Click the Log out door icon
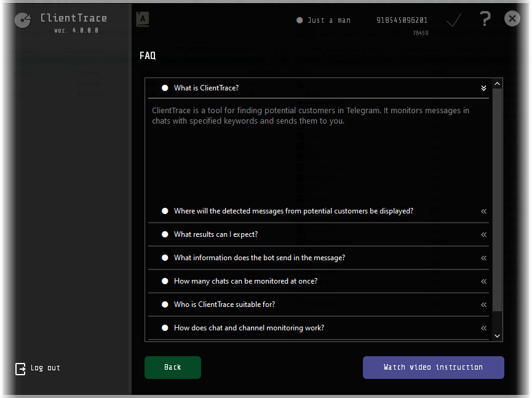Screen dimensions: 532x398 [20, 368]
